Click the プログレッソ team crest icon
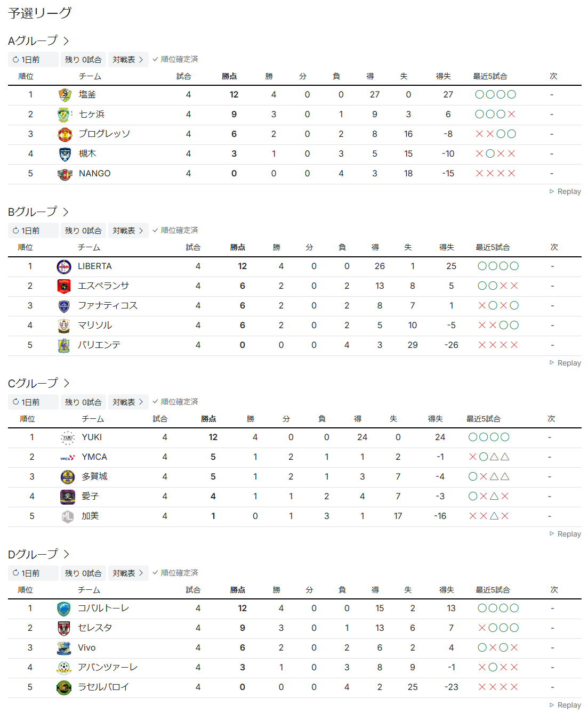Screen dimensions: 588x714 (x=65, y=134)
